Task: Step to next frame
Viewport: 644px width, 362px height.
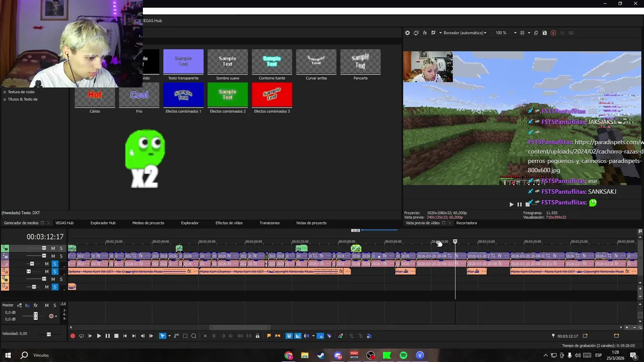Action: [151, 336]
